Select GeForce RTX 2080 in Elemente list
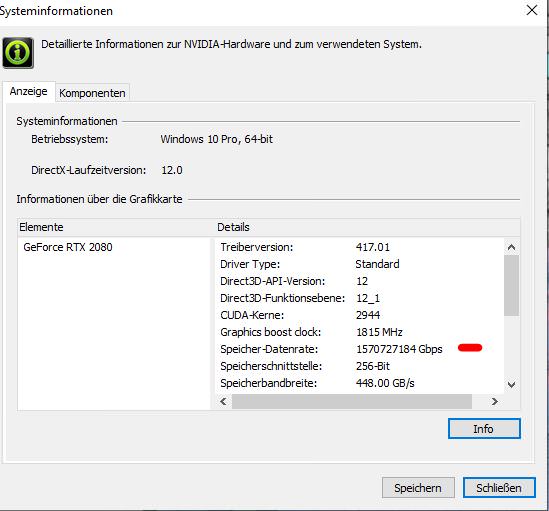549x511 pixels. [x=68, y=247]
